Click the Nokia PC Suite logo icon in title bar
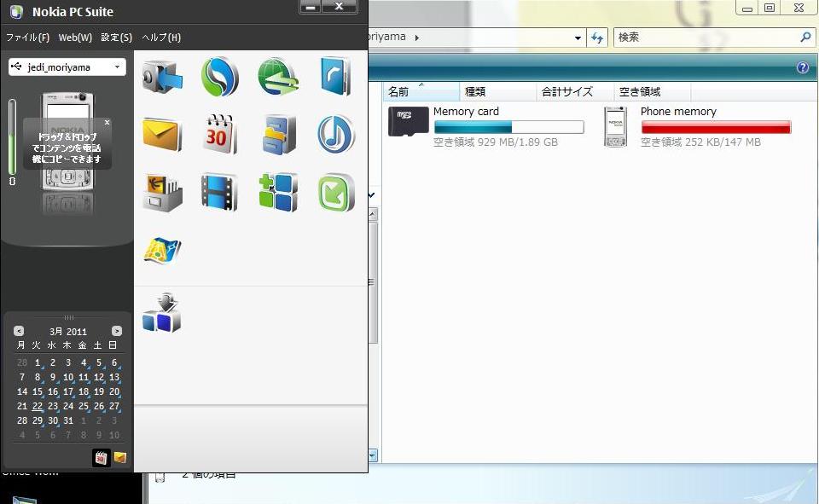The height and width of the screenshot is (504, 819). [17, 11]
